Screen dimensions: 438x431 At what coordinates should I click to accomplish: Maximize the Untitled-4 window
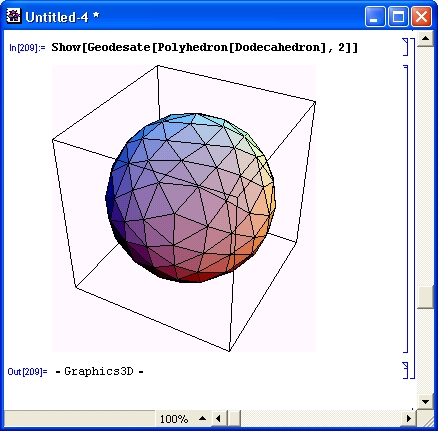coord(398,17)
